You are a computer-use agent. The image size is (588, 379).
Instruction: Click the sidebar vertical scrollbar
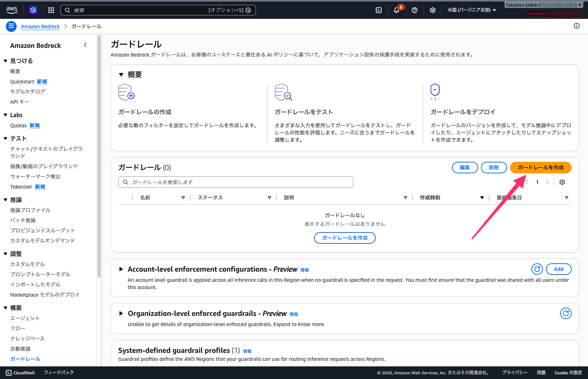coord(99,156)
